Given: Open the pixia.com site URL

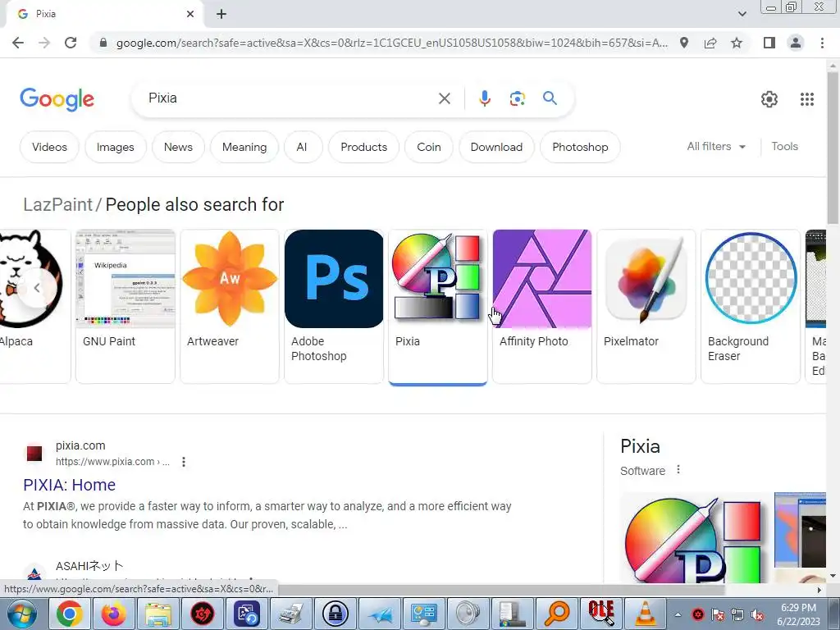Looking at the screenshot, I should point(112,461).
